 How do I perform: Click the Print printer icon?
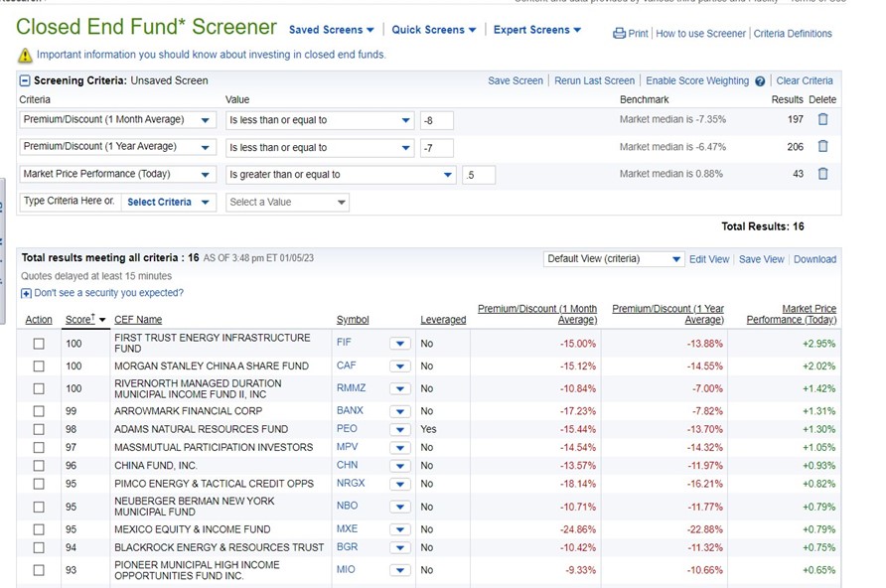click(x=619, y=34)
